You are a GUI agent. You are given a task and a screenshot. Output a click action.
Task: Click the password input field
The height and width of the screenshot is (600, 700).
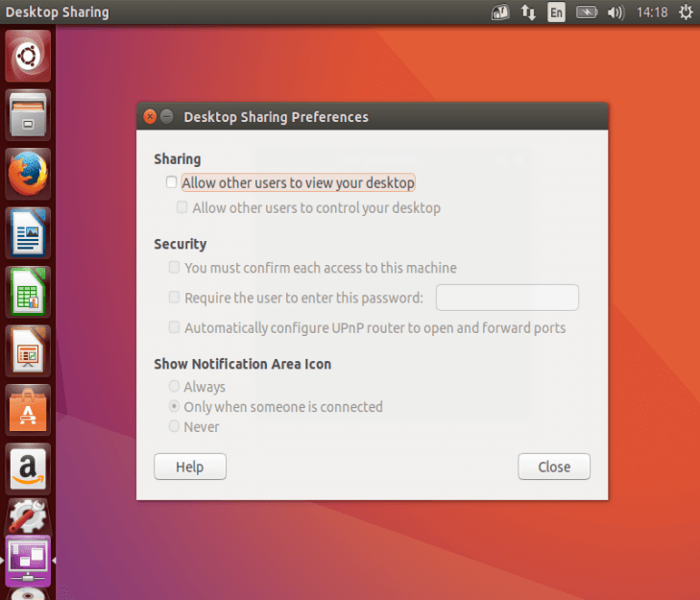(507, 298)
